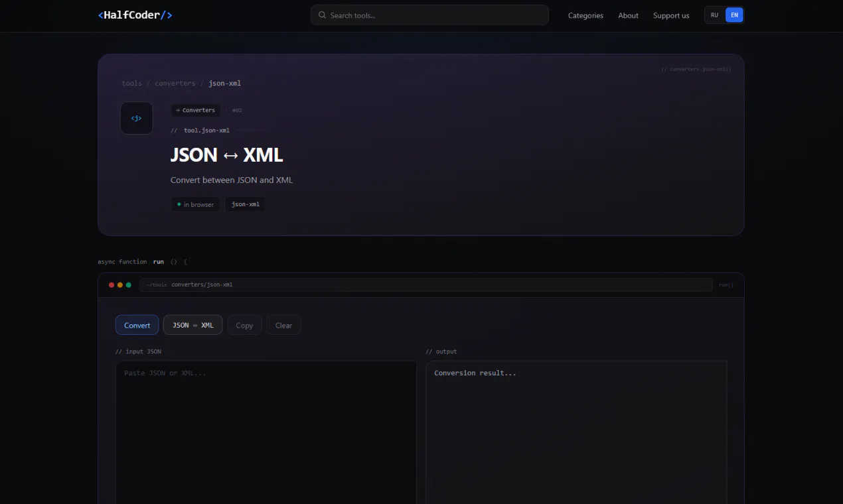Click inside the Paste JSON or XML input area
Image resolution: width=843 pixels, height=504 pixels.
266,432
